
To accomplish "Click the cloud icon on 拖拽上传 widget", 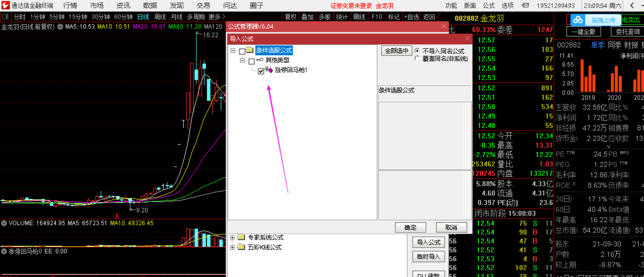I will coord(578,20).
